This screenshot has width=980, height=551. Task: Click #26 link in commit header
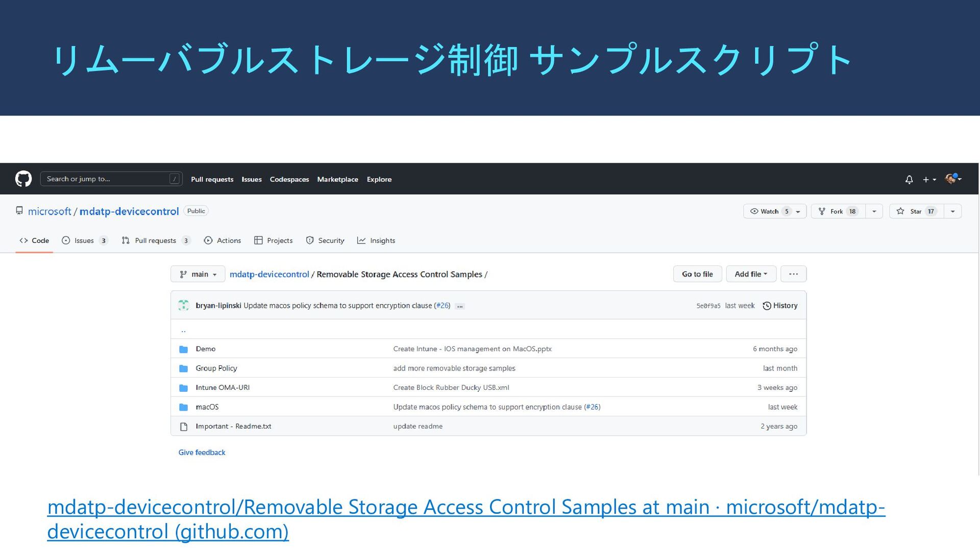(x=442, y=306)
